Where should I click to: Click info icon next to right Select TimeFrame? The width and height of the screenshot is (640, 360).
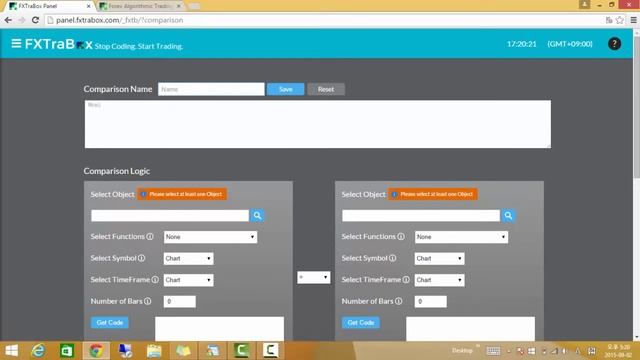point(406,280)
